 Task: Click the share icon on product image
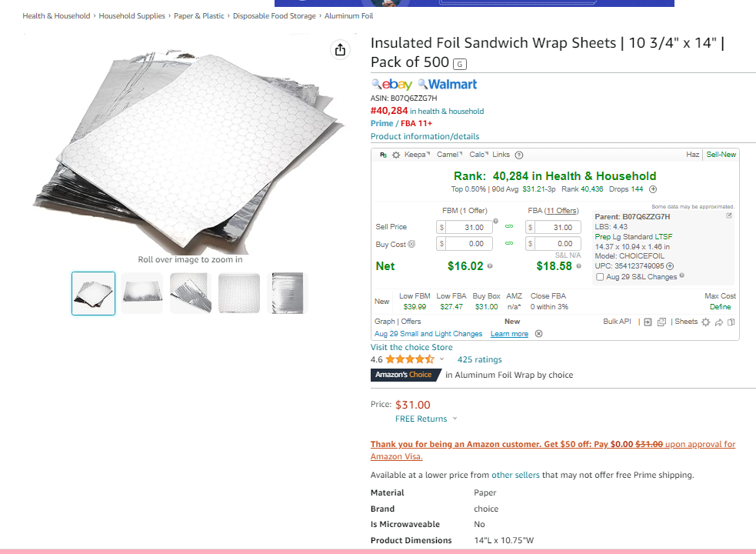tap(341, 49)
